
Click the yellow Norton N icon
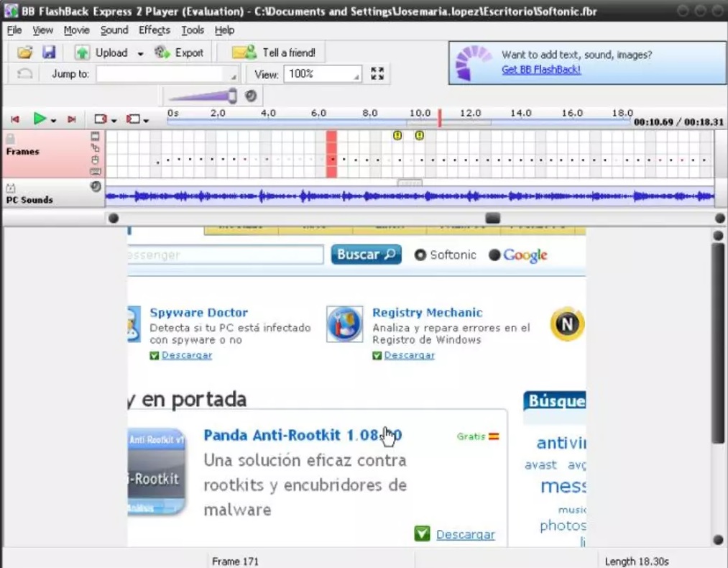click(x=567, y=324)
